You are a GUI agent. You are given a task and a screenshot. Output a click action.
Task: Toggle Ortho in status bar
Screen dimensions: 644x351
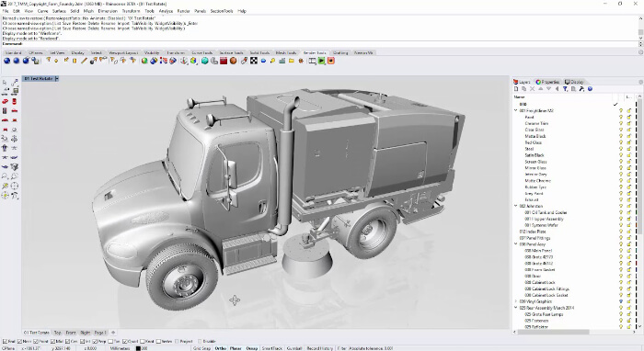click(221, 348)
